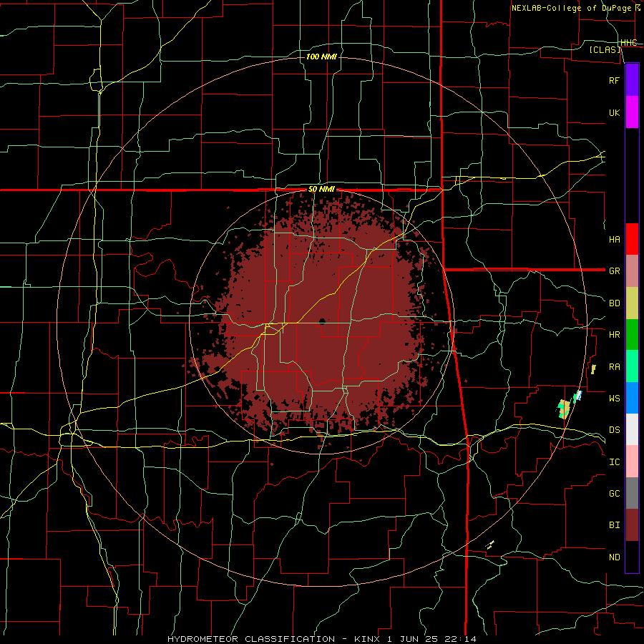
Task: Click the RA legend label
Action: coord(614,367)
